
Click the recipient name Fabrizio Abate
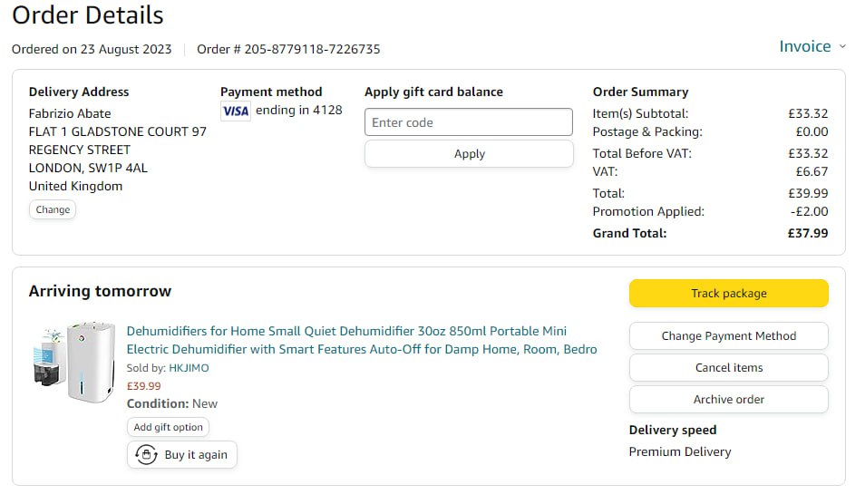70,113
